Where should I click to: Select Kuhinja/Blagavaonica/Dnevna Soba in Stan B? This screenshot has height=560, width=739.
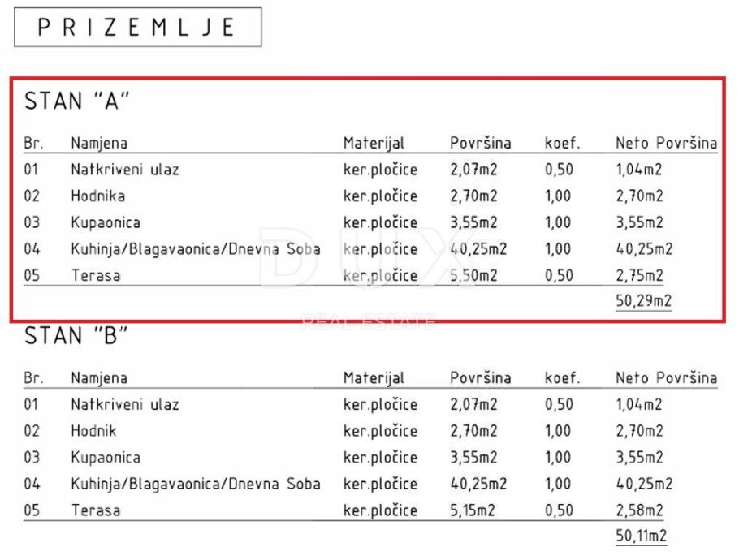[195, 484]
